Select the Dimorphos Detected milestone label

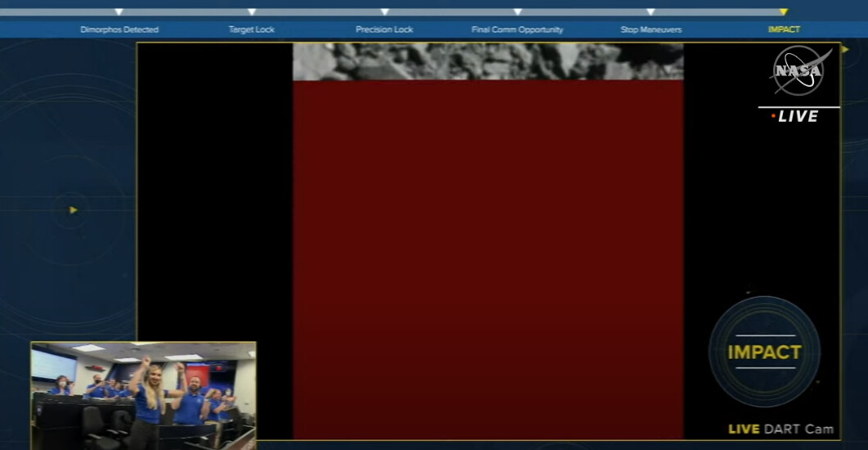119,29
